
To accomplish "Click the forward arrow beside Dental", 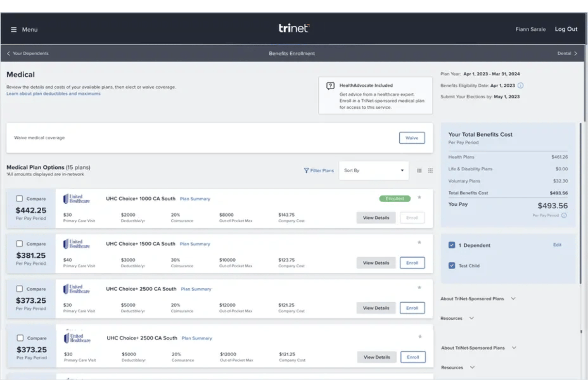I will pos(575,53).
